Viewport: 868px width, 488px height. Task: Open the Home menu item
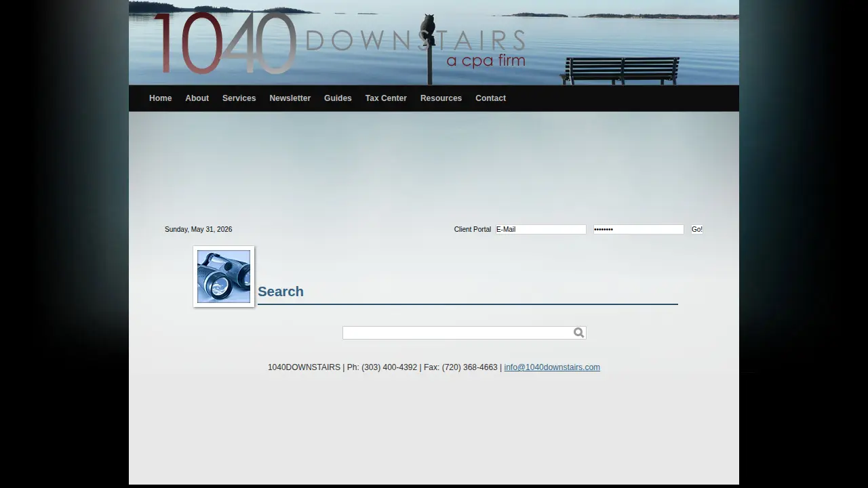(x=161, y=98)
